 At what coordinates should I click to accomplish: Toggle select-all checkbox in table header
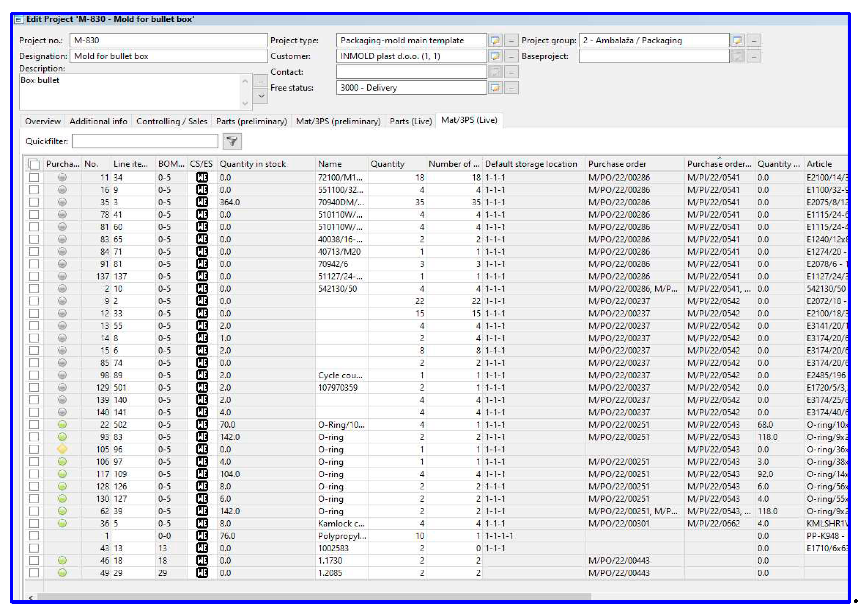tap(34, 164)
